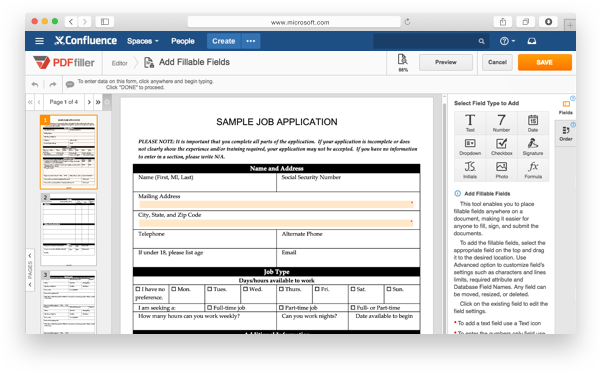Check the Sat. checkbox
601x372 pixels.
[353, 289]
